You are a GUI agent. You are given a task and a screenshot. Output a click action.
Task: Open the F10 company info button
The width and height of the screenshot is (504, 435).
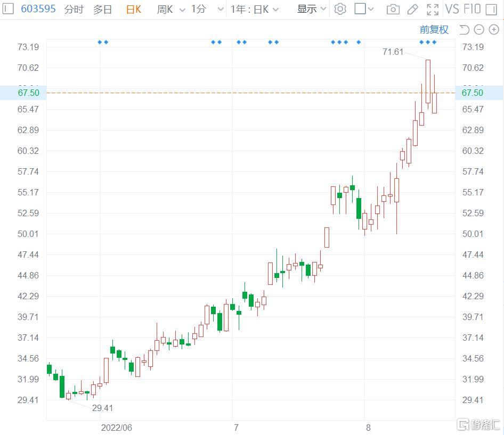(471, 9)
